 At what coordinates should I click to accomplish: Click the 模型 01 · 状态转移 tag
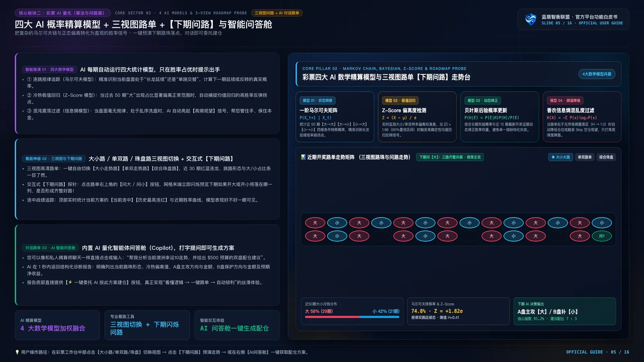coord(318,101)
